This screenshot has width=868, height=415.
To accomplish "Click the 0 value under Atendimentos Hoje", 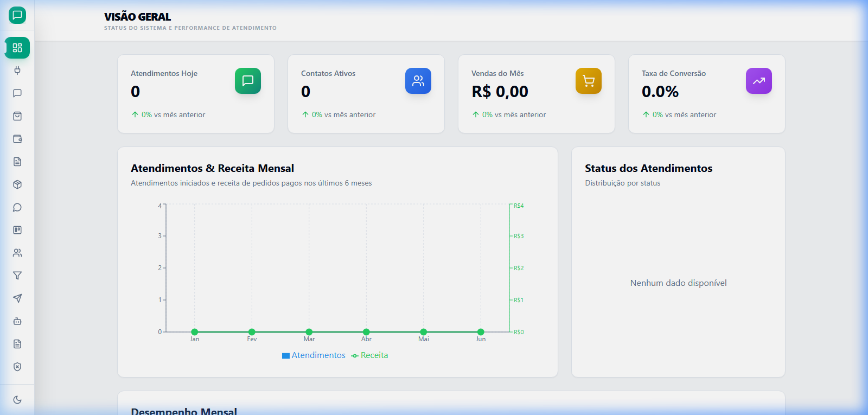I will [136, 92].
